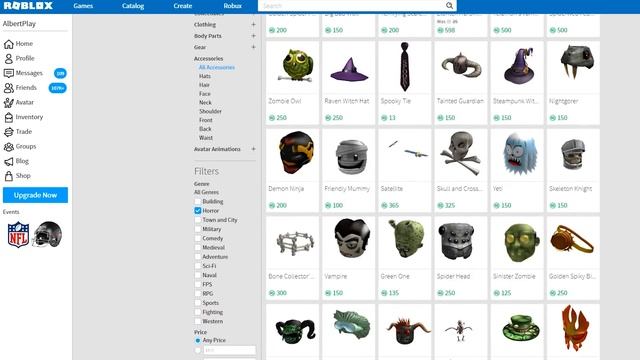Open the Spooky Tie item image
This screenshot has width=640, height=360.
click(404, 67)
